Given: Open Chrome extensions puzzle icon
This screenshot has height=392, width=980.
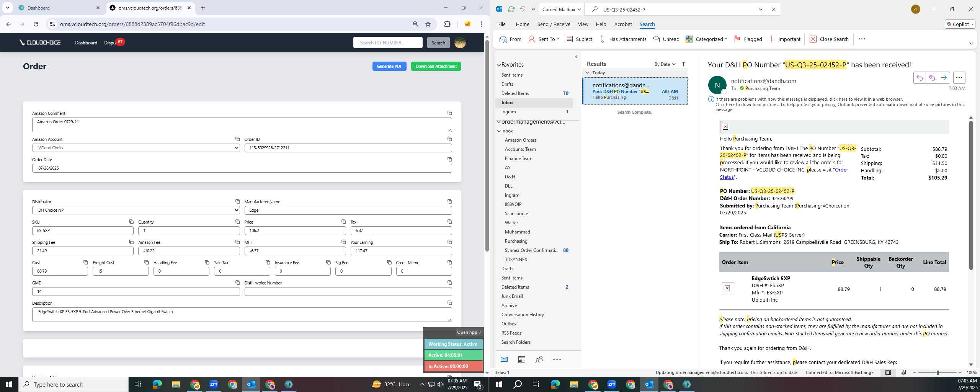Looking at the screenshot, I should (x=447, y=24).
